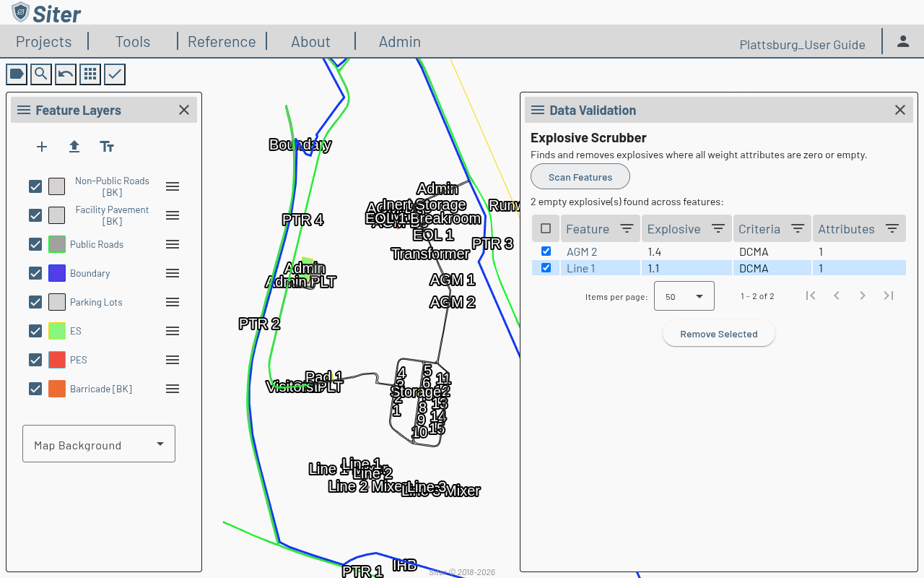
Task: Toggle PES layer visibility checkbox
Action: coord(35,360)
